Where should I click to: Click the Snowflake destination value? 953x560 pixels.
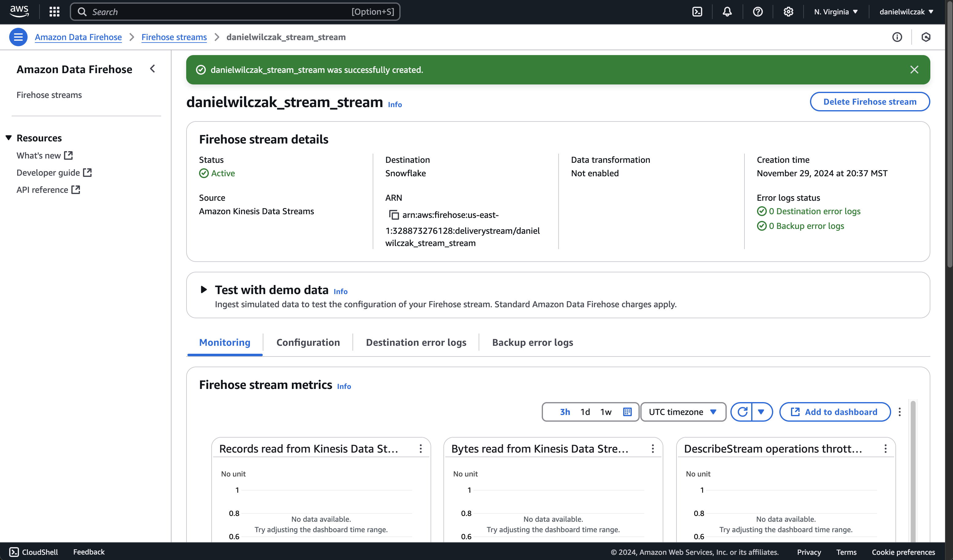pos(405,173)
